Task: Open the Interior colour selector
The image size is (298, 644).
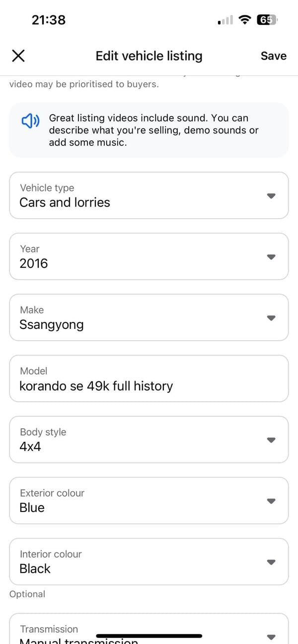Action: [x=149, y=562]
